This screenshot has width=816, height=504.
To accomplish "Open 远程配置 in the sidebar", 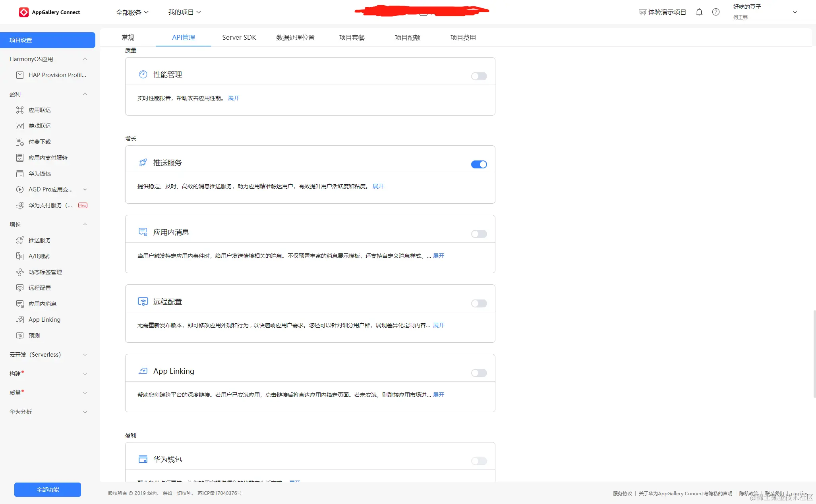I will 39,288.
